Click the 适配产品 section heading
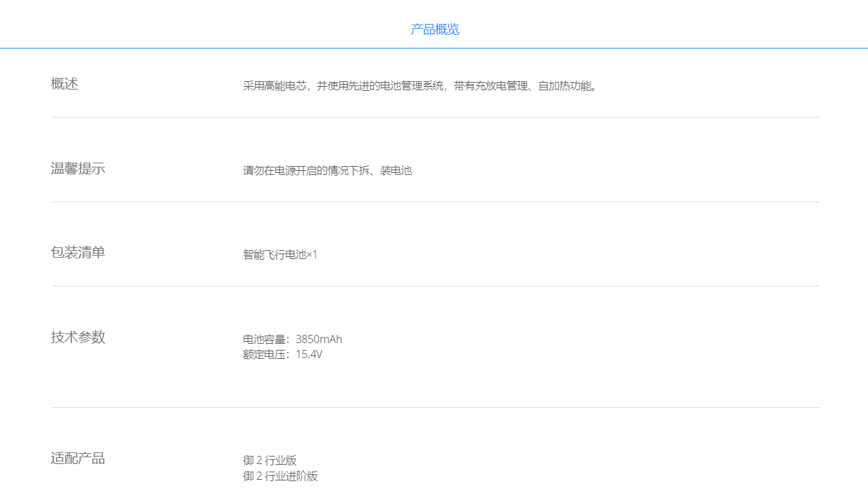 tap(78, 459)
